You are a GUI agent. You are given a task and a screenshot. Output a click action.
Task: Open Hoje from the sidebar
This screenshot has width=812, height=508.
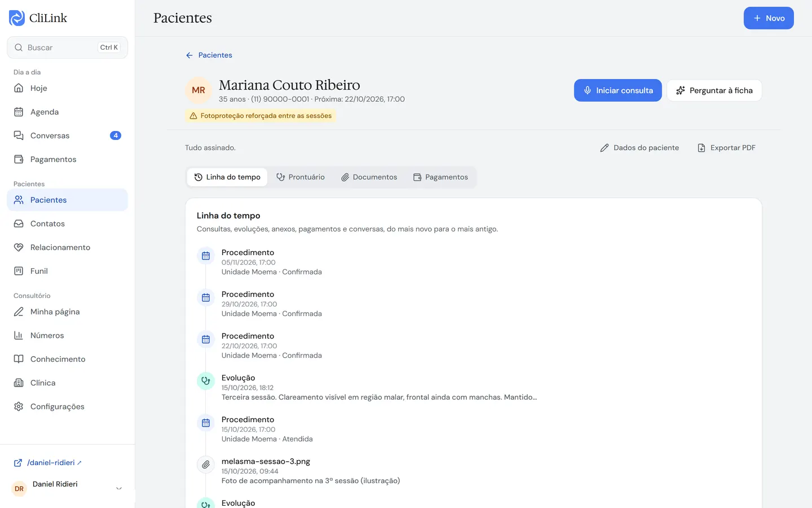[x=67, y=88]
